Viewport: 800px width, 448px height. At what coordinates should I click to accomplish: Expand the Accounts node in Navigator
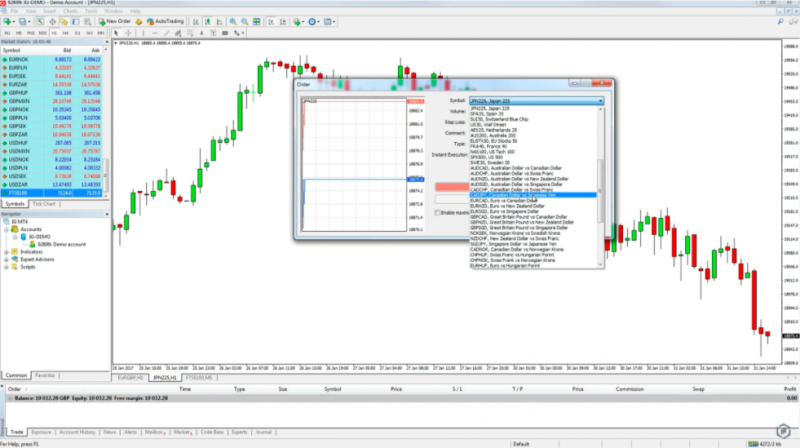7,229
